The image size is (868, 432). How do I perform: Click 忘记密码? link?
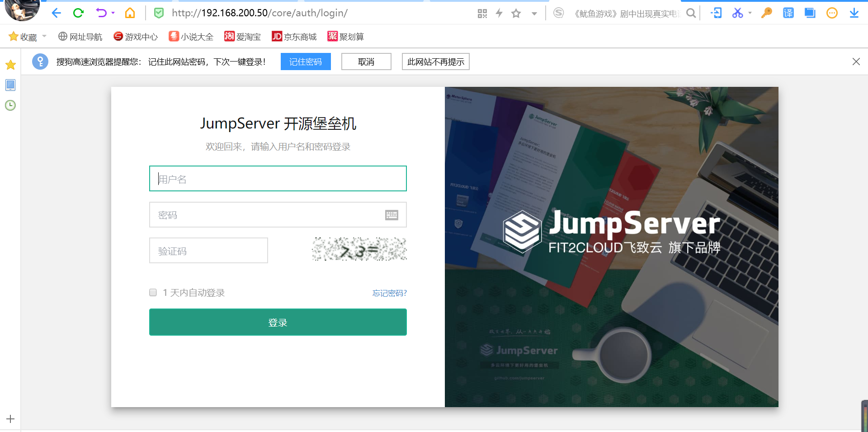(390, 293)
